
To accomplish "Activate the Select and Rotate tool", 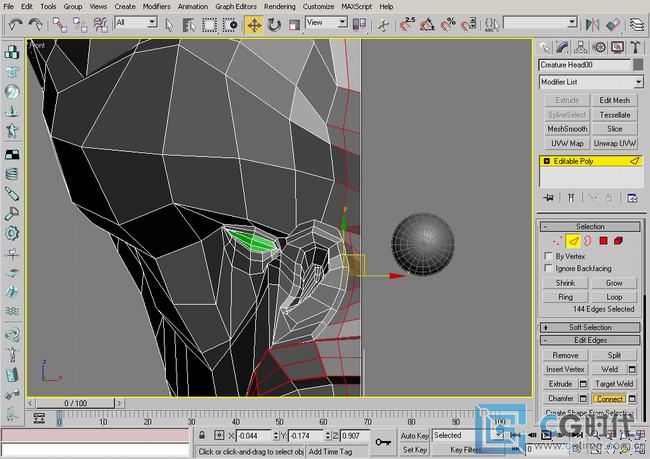I will point(274,25).
